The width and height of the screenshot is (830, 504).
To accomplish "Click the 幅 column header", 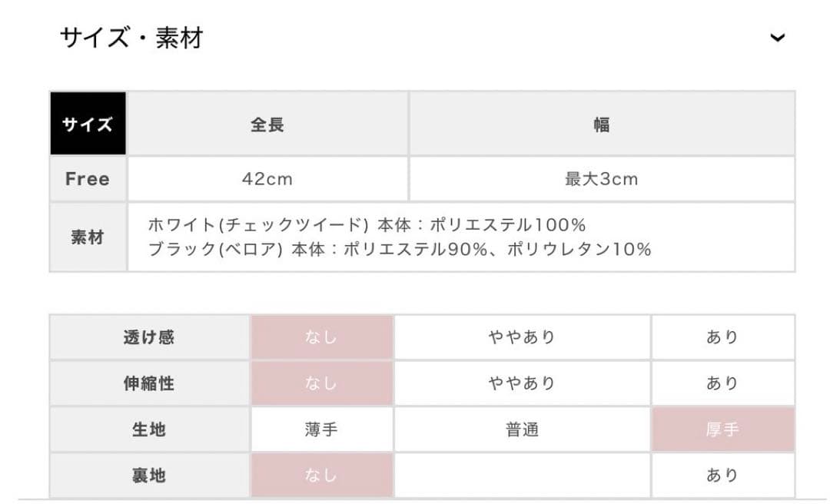I will tap(603, 123).
